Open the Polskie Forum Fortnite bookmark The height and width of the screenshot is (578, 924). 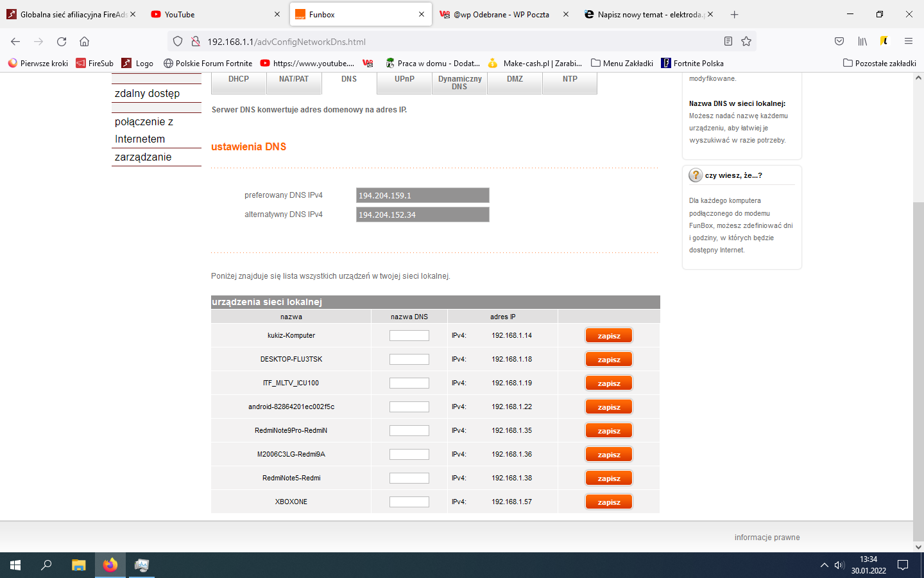(x=208, y=63)
